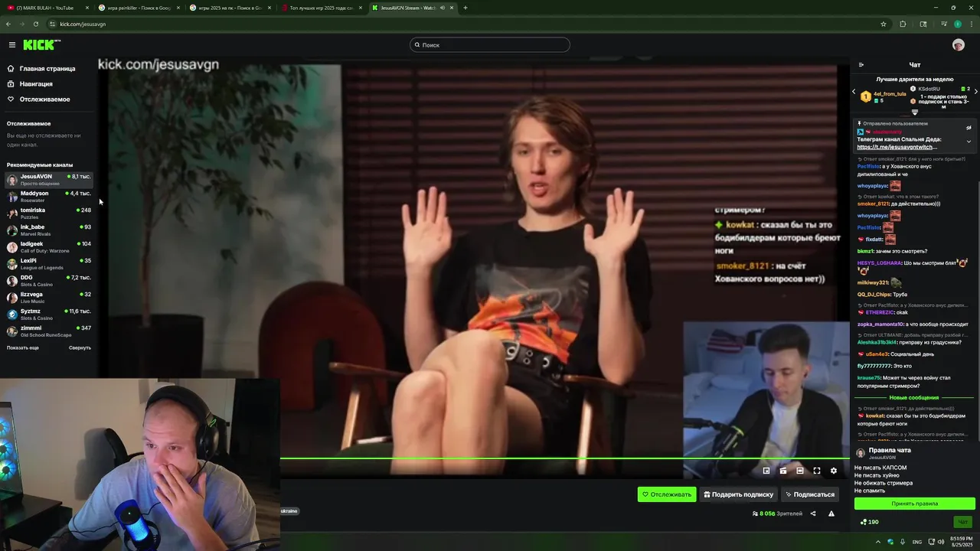Image resolution: width=980 pixels, height=551 pixels.
Task: Reload the browser page
Action: coord(35,24)
